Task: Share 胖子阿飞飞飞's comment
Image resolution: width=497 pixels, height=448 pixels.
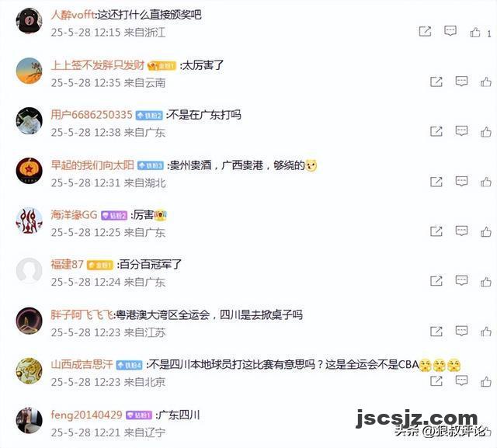Action: [436, 332]
